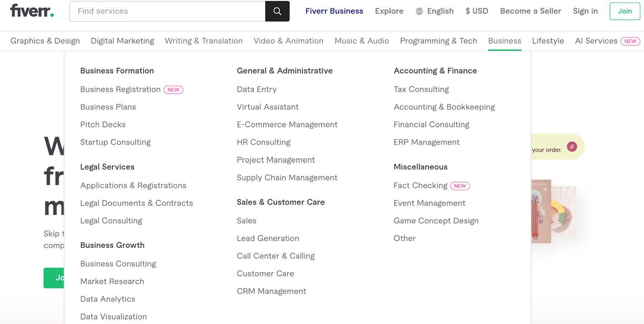This screenshot has width=644, height=324.
Task: Open the AI Services category tab
Action: pyautogui.click(x=596, y=41)
